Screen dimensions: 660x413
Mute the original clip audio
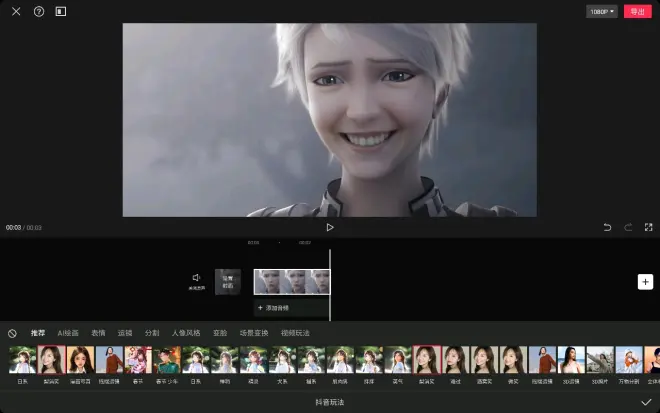coord(197,279)
